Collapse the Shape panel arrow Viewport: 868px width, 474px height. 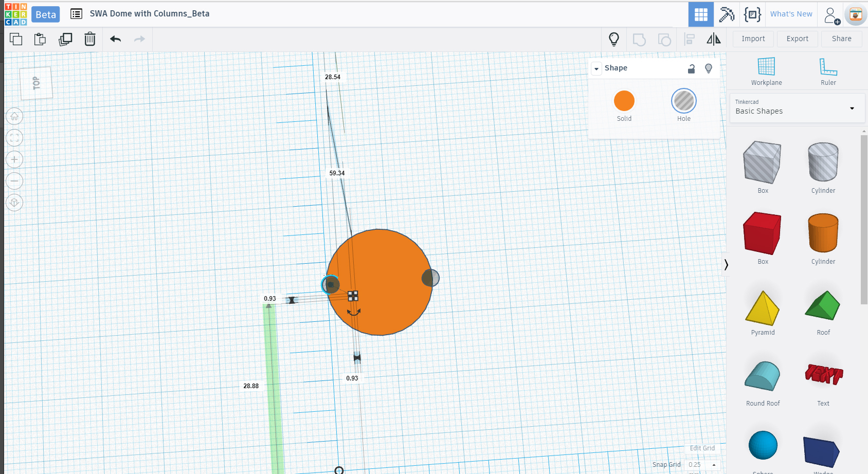(596, 68)
